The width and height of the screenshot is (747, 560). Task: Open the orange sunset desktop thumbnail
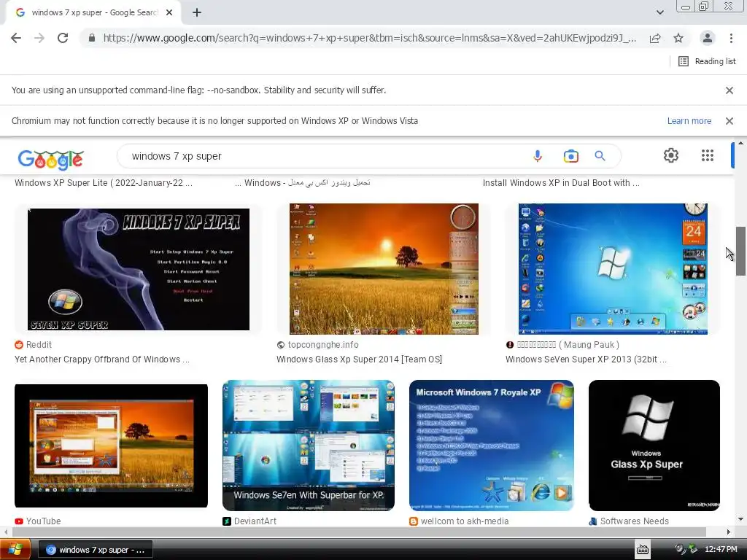coord(384,269)
